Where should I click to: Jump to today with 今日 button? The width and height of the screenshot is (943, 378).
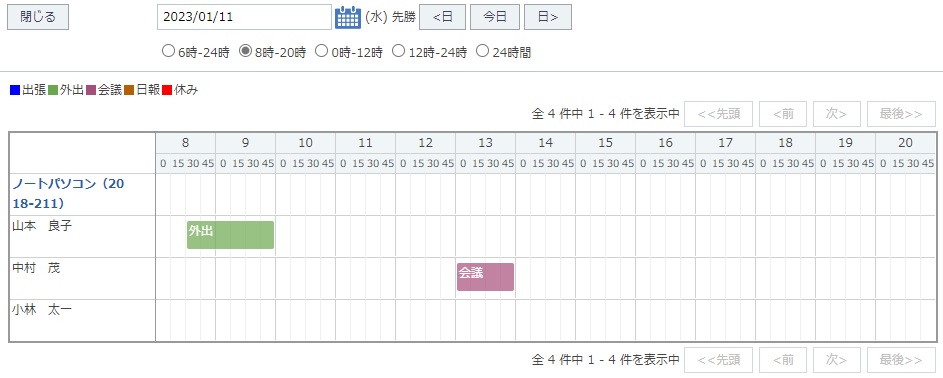coord(495,17)
